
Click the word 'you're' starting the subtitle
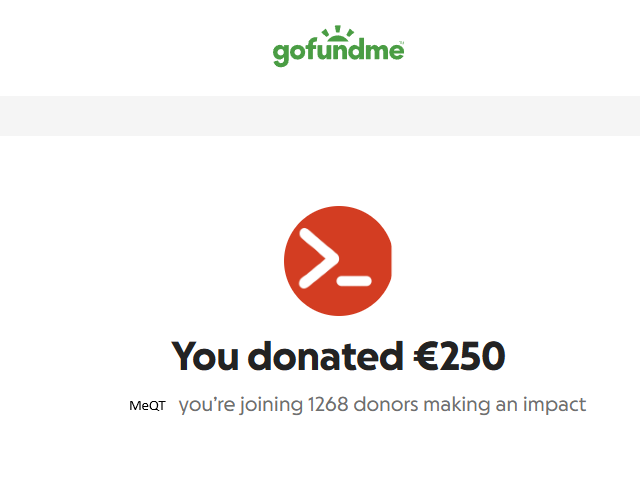(207, 405)
